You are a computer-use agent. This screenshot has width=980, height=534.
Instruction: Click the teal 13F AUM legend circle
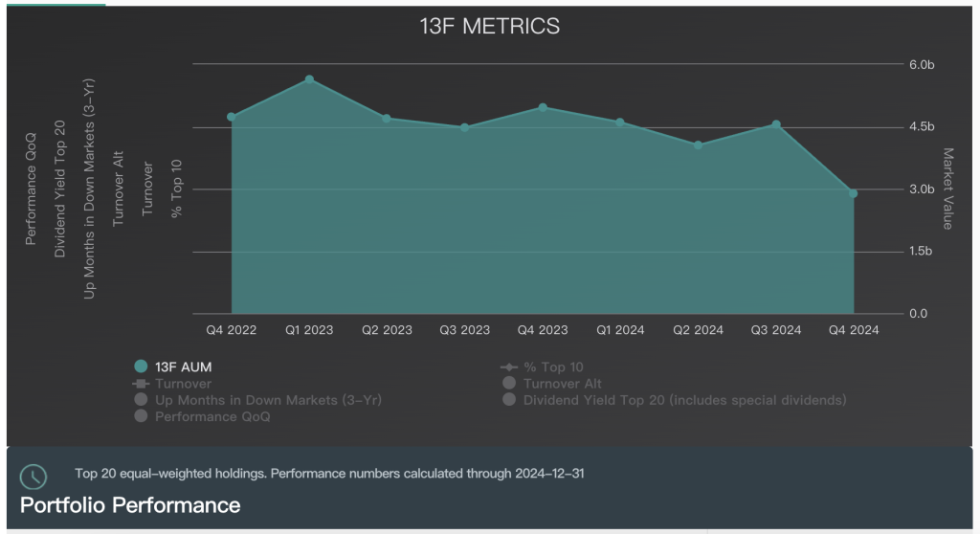(x=141, y=367)
